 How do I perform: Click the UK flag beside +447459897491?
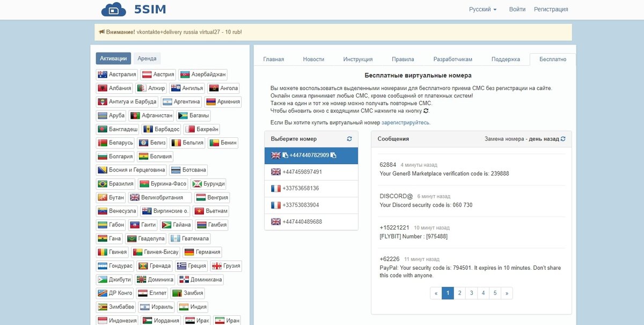276,172
